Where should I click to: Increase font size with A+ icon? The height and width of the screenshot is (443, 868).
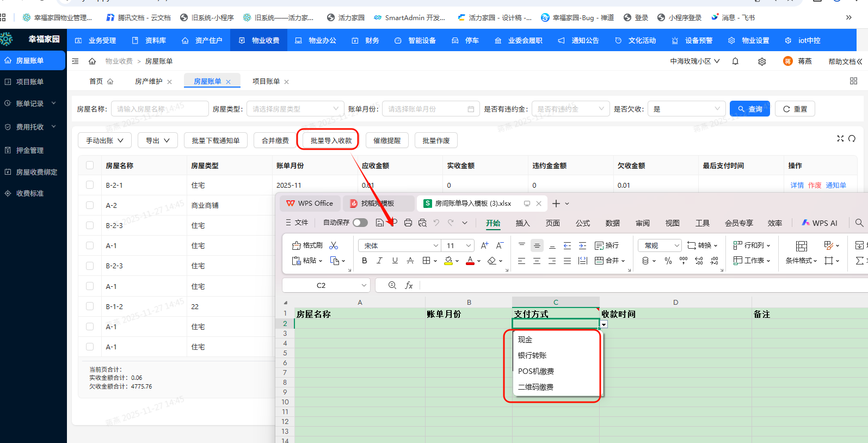coord(485,245)
